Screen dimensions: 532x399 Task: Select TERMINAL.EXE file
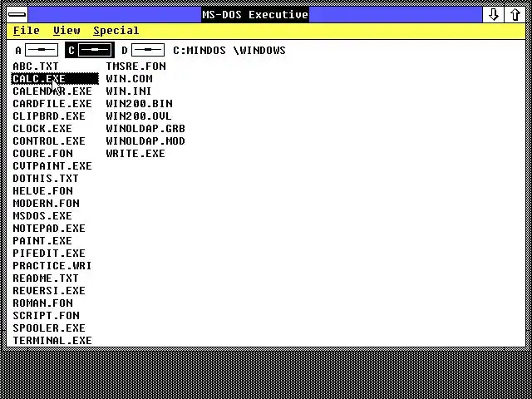tap(52, 341)
